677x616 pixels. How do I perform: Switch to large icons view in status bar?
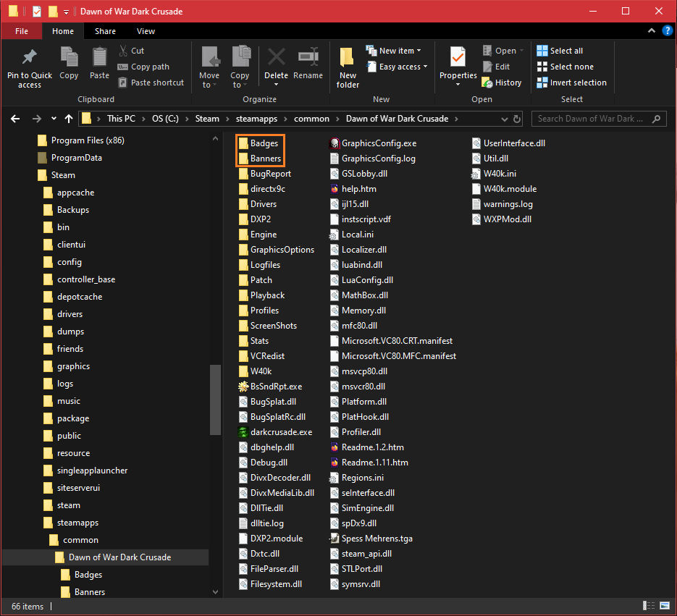click(x=665, y=606)
